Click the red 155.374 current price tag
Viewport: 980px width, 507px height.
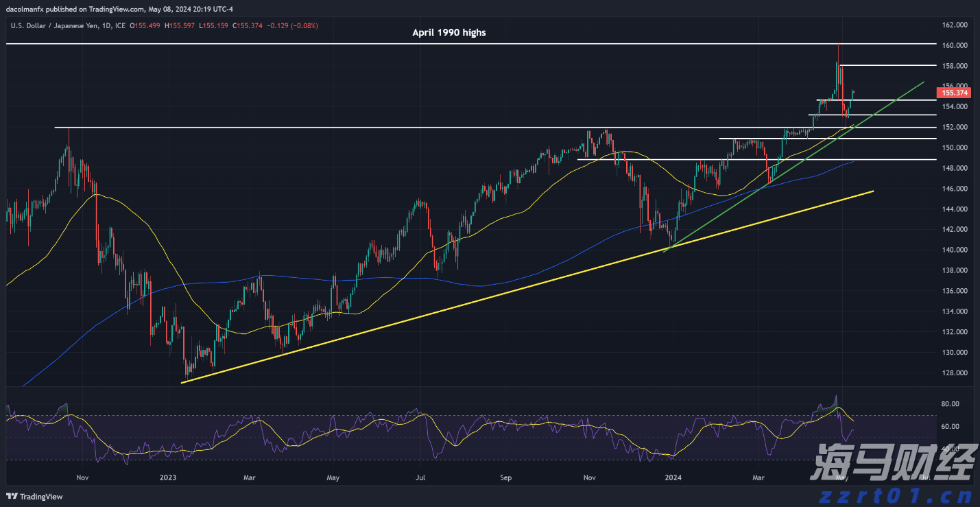[955, 93]
